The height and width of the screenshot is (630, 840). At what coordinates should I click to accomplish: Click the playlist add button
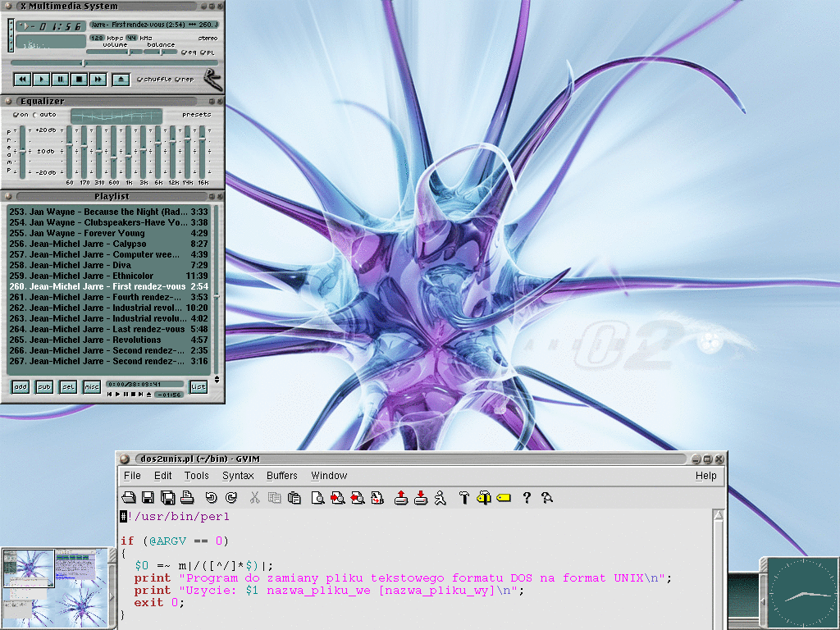21,386
